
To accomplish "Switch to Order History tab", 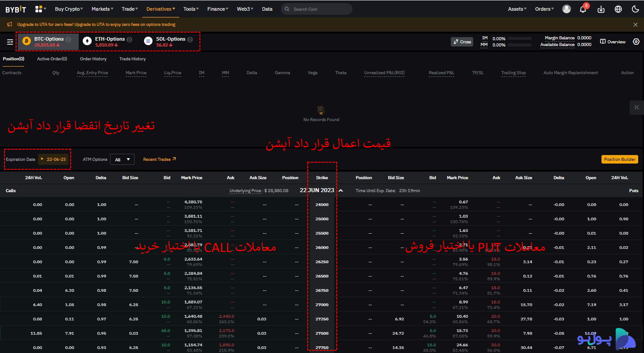I will [x=93, y=59].
